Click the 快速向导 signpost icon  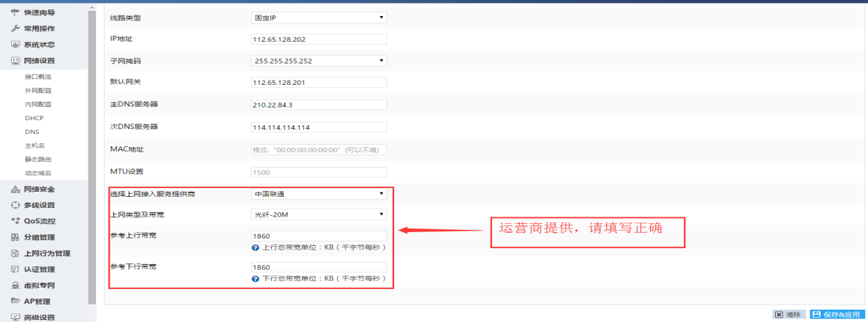click(x=15, y=12)
